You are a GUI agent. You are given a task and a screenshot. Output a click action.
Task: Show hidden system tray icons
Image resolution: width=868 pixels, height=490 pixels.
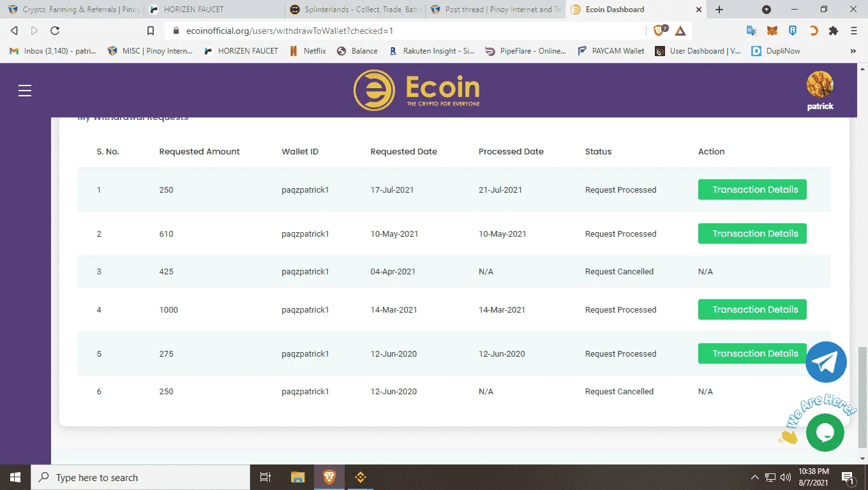(755, 477)
